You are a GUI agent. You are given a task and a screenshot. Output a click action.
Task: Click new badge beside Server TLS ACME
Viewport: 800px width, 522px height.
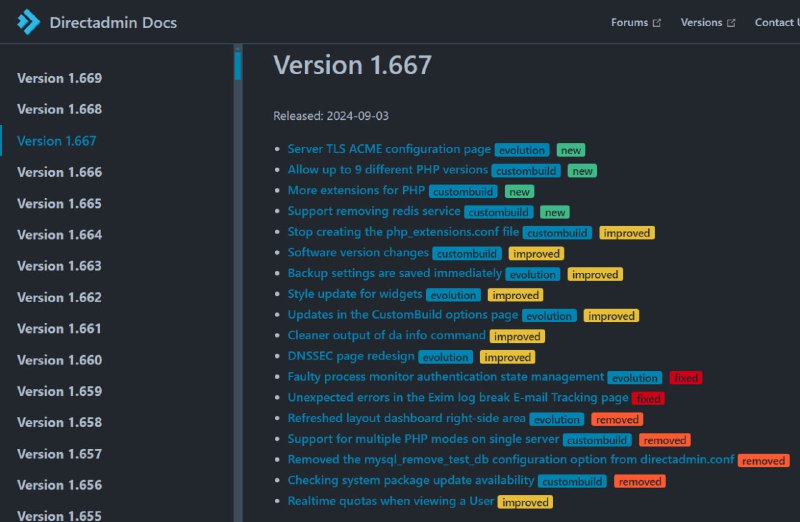point(571,150)
